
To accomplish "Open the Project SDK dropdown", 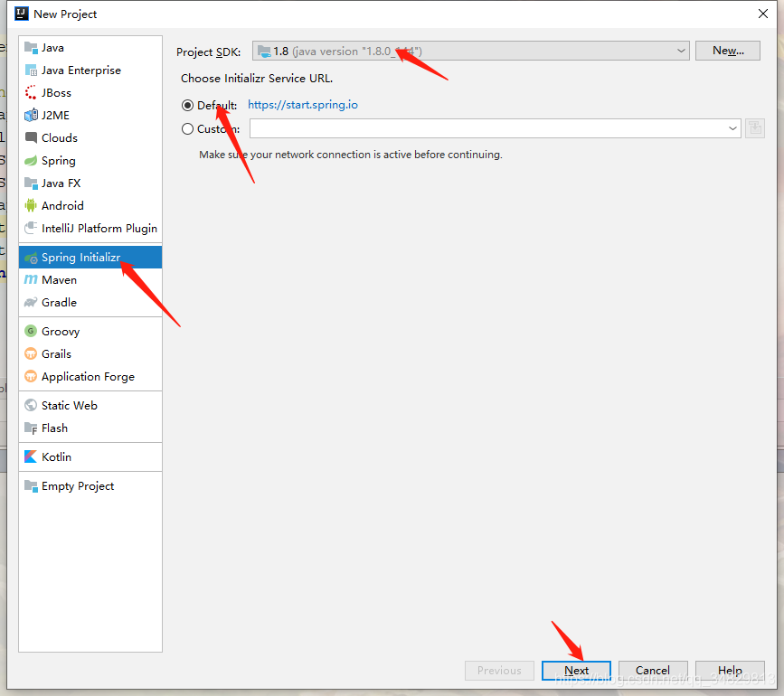I will [470, 51].
